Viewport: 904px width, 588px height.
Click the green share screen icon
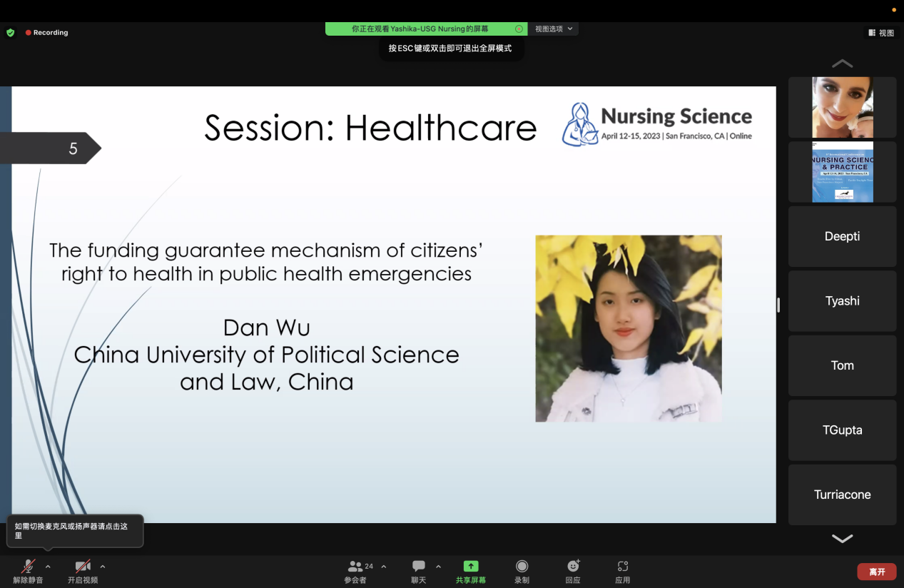470,566
